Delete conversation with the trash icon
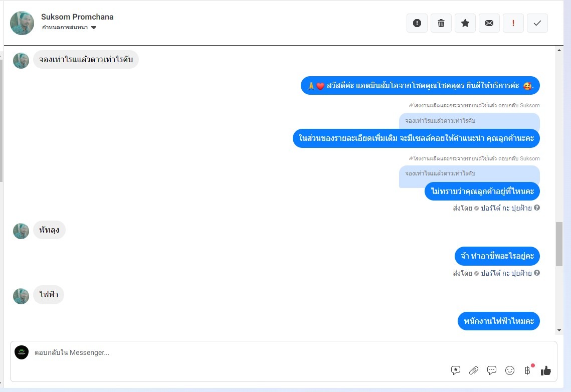The image size is (571, 392). pyautogui.click(x=441, y=23)
